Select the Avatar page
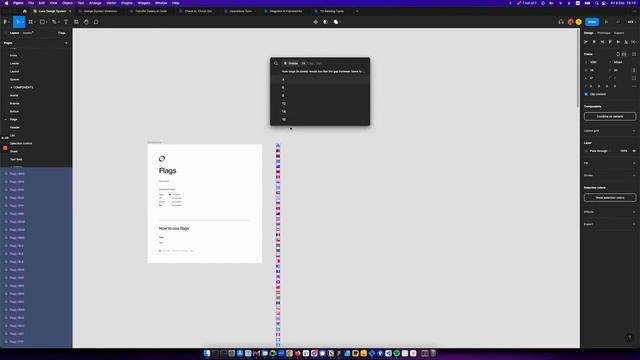Viewport: 640px width, 360px height. point(14,95)
